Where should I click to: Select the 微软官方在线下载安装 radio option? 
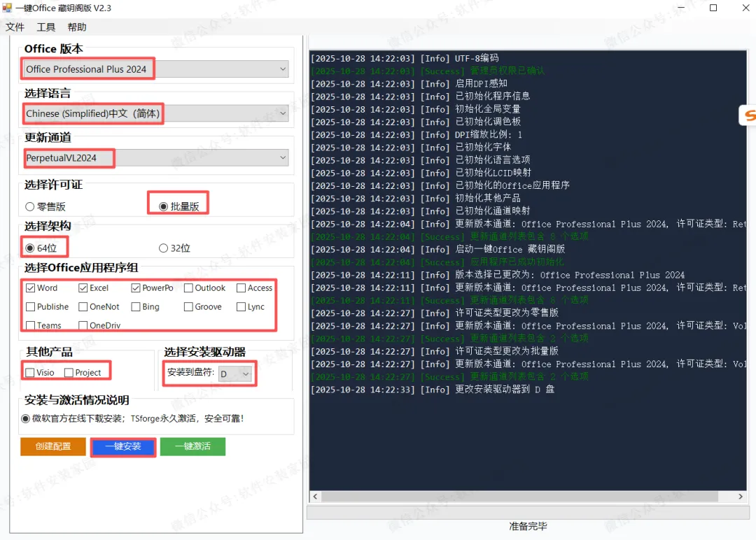(x=132, y=418)
